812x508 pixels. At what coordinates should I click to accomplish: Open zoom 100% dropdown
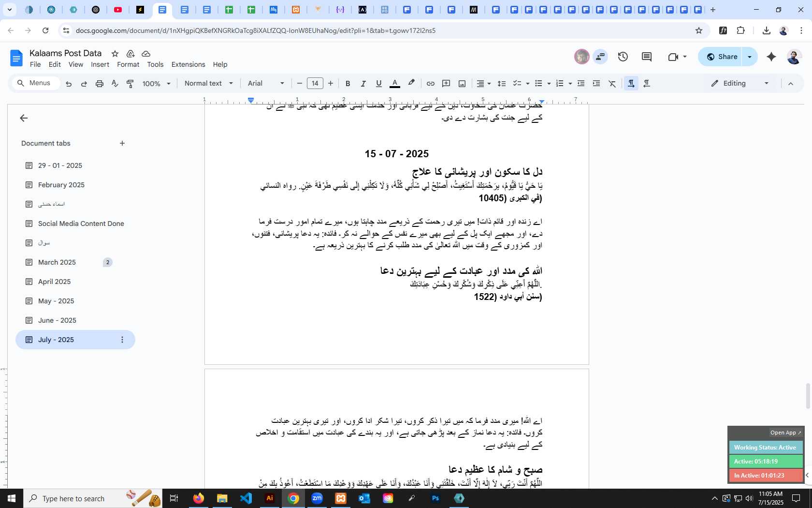[x=157, y=84]
